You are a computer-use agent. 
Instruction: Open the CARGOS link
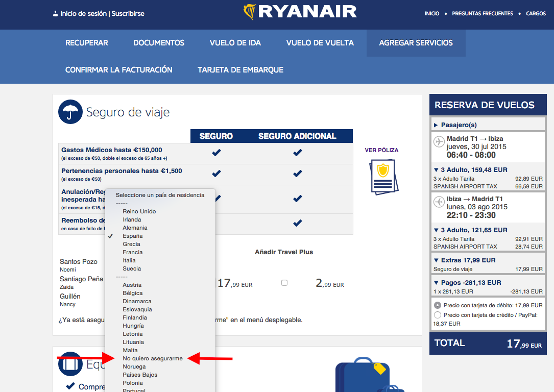536,13
